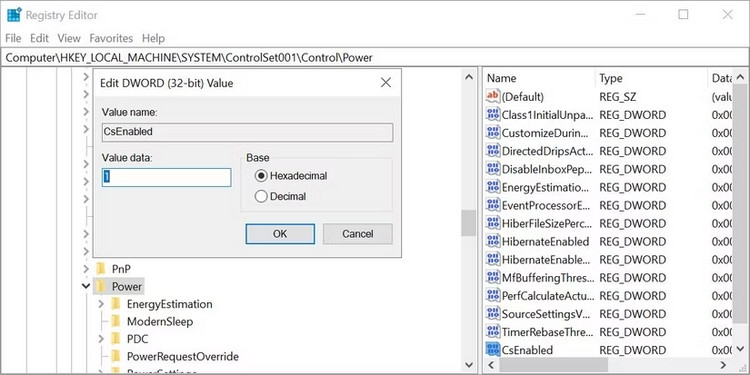Click inside the Value data field
The width and height of the screenshot is (750, 375).
coord(167,177)
